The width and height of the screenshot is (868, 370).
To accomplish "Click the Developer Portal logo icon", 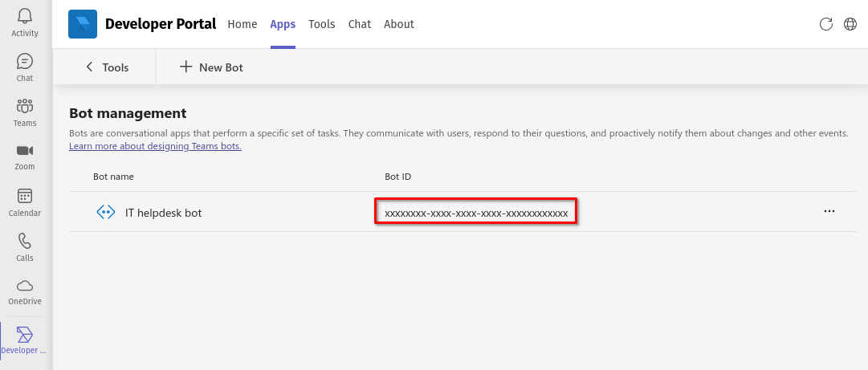I will (83, 24).
